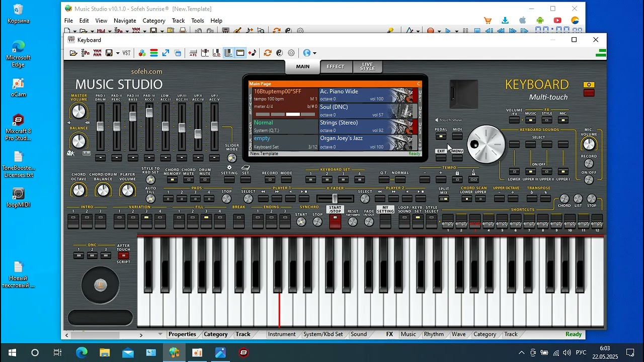Click the colored cubes icon in Keyboard toolbar
This screenshot has height=362, width=644.
point(142,53)
